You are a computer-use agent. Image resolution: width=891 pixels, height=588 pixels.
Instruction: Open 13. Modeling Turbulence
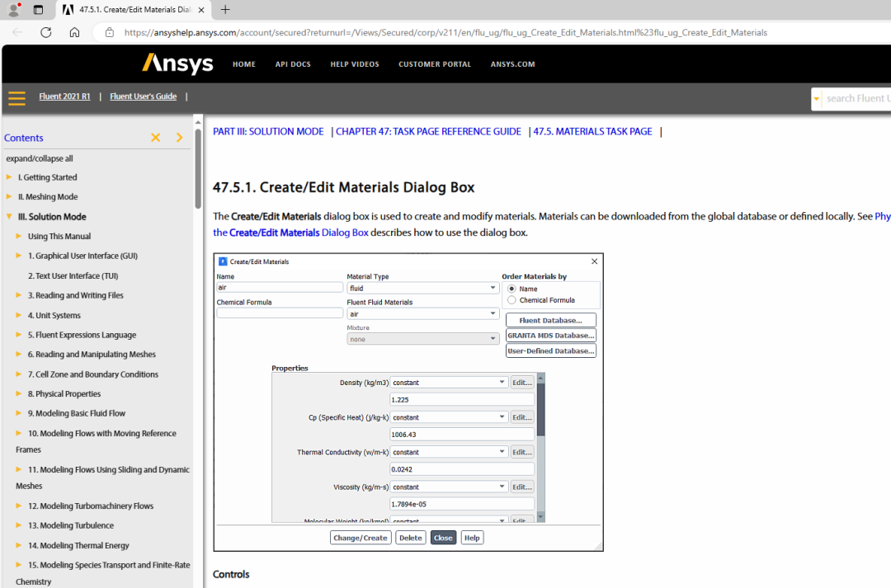[71, 525]
